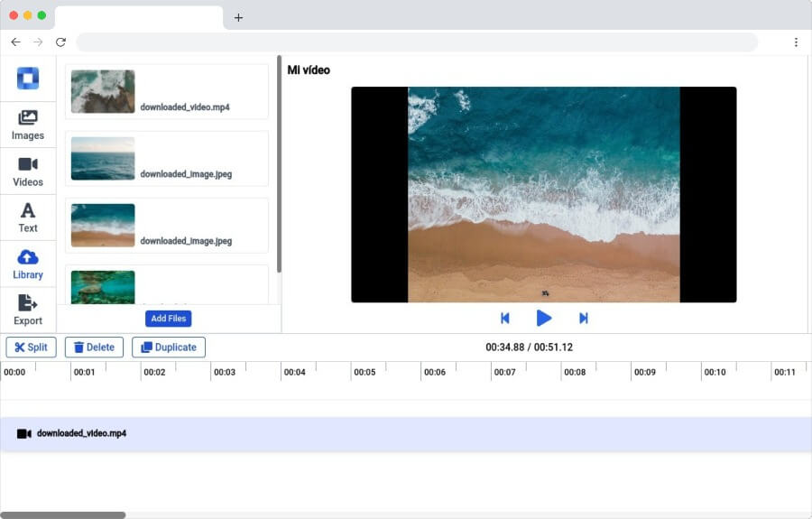Play the video preview
Image resolution: width=812 pixels, height=519 pixels.
point(544,318)
